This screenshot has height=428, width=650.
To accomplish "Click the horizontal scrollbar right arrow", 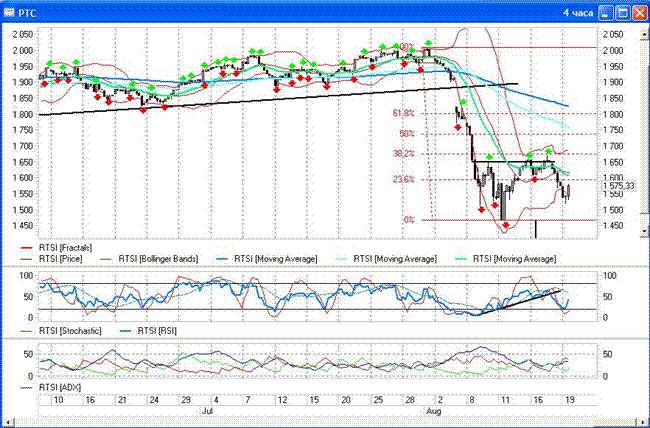I will (645, 421).
